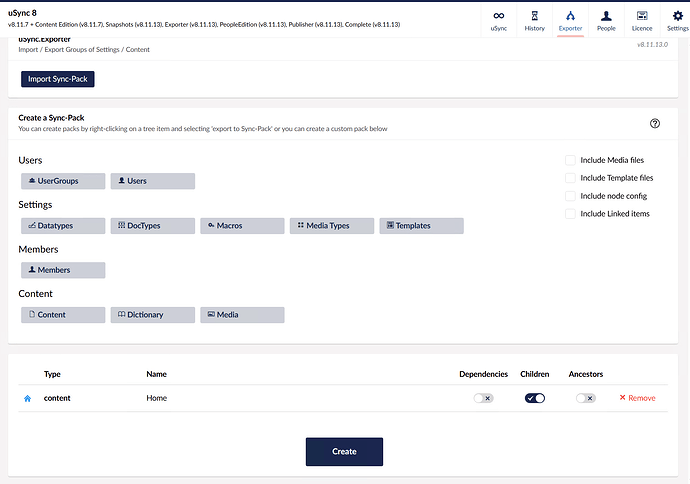Turn off Children toggle for Home
The height and width of the screenshot is (484, 690).
click(x=534, y=398)
